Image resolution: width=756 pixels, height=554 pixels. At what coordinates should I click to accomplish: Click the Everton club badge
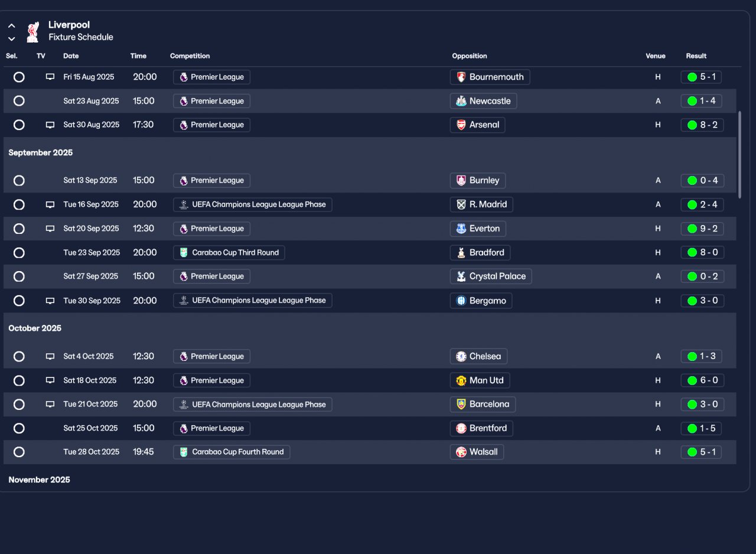[x=461, y=229]
